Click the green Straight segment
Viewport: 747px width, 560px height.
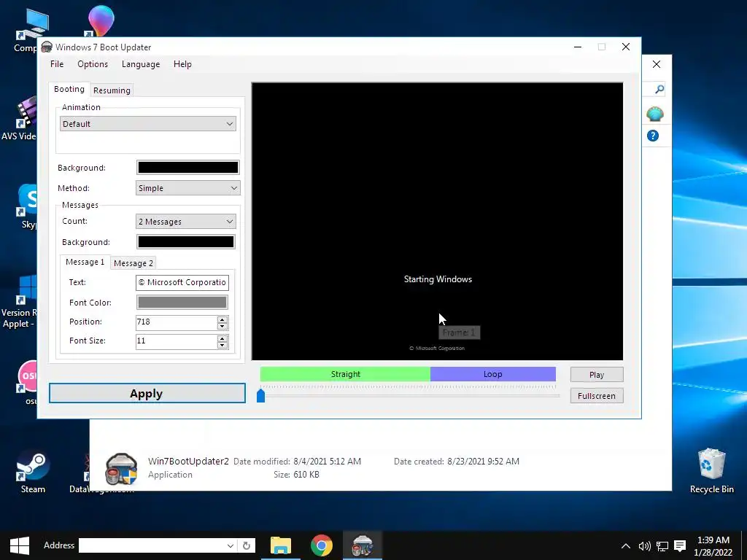click(345, 374)
